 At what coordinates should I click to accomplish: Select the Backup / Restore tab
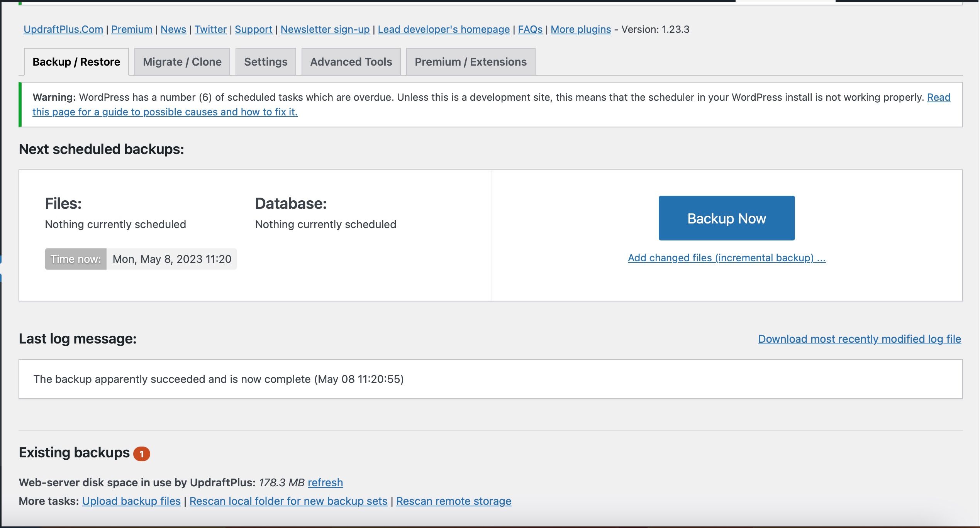[x=76, y=62]
